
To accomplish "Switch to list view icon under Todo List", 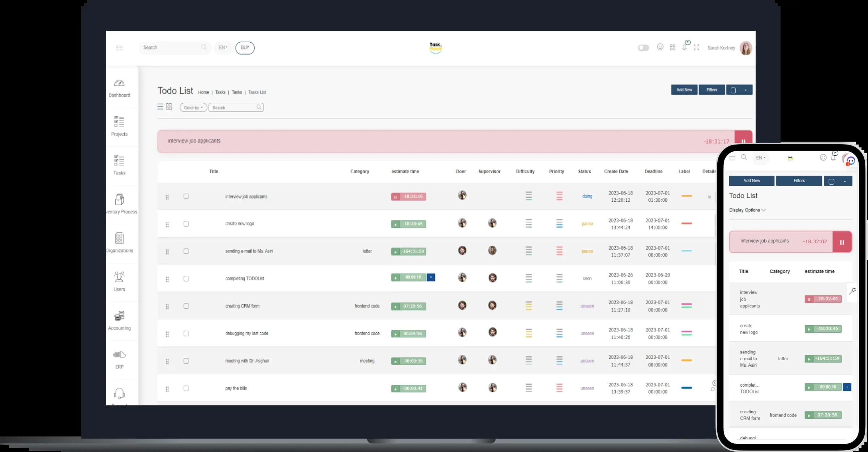I will click(x=160, y=107).
